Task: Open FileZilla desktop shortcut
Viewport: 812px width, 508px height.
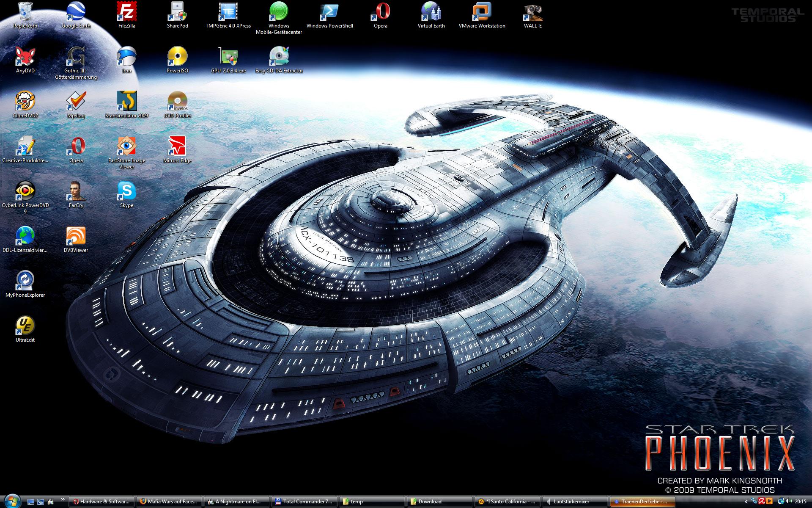Action: [x=126, y=12]
